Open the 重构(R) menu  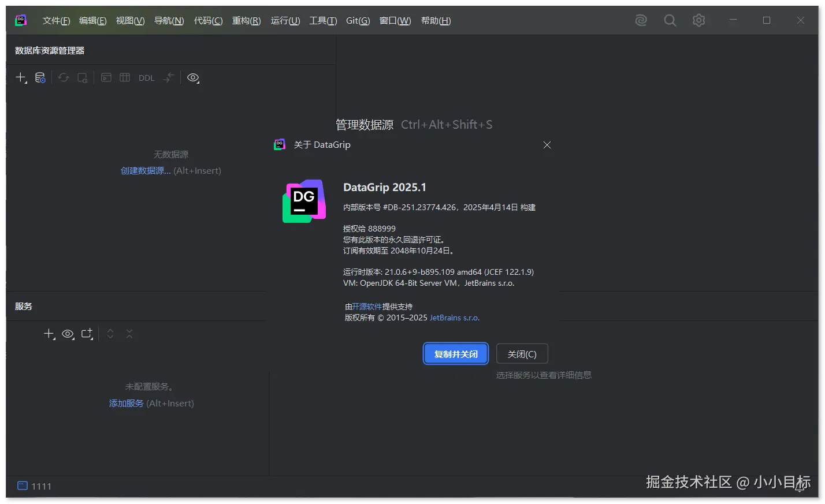[x=246, y=21]
